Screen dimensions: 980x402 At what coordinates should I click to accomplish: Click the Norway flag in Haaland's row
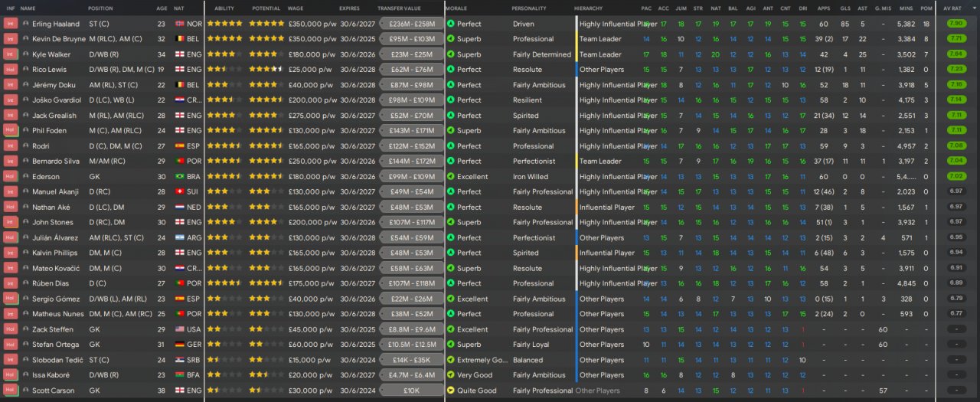point(180,24)
